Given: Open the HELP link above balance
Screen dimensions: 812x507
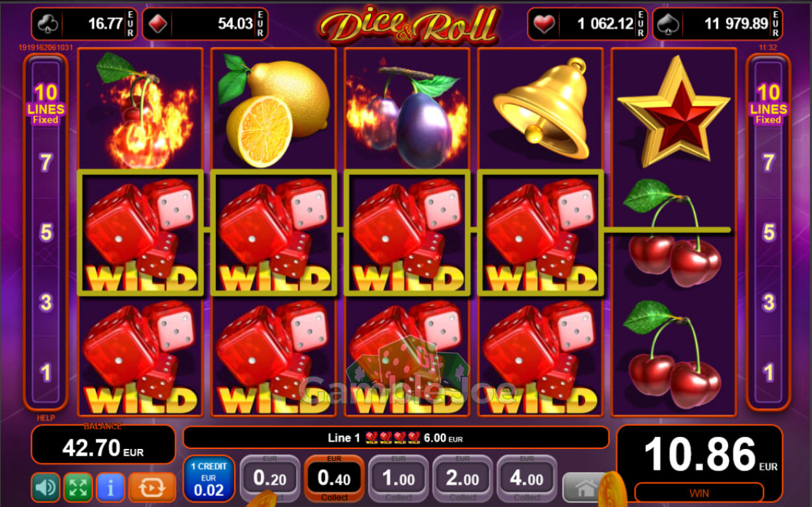Looking at the screenshot, I should tap(46, 418).
